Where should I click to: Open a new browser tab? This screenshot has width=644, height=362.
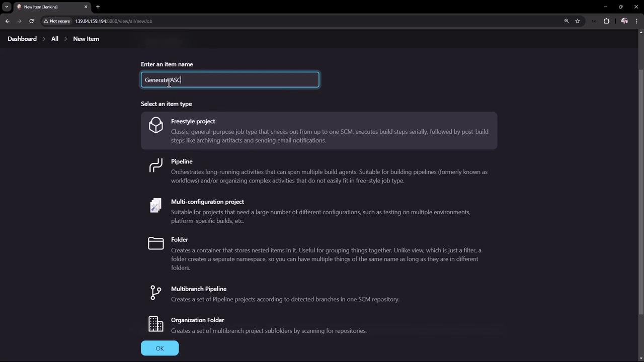coord(98,7)
